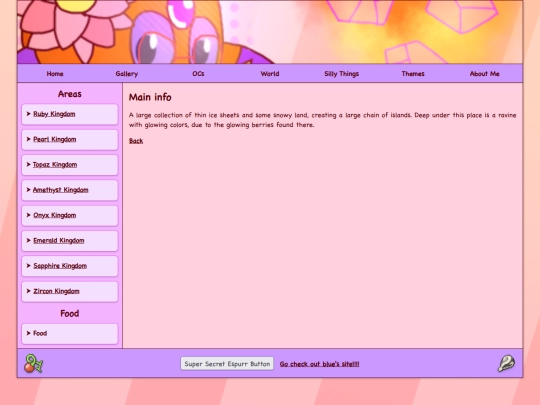Visit the About Me page
Screen dimensions: 540x405
pos(485,74)
